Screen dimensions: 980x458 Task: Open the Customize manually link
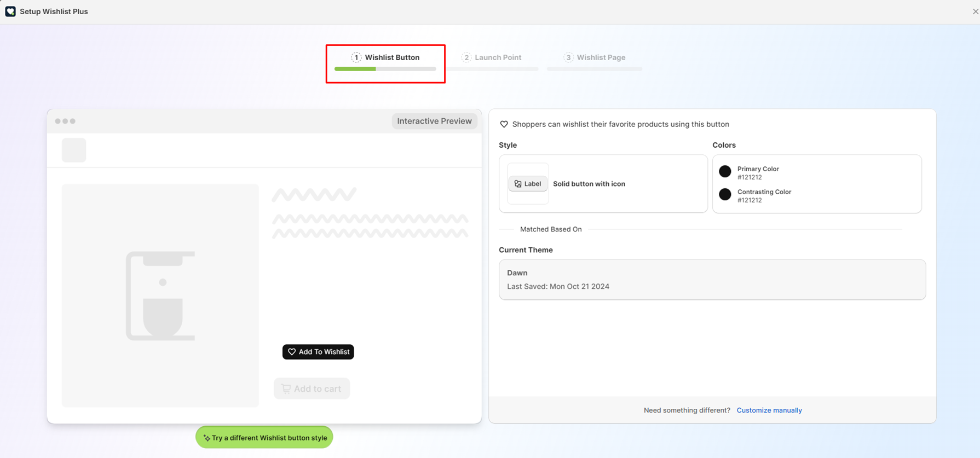(x=769, y=410)
